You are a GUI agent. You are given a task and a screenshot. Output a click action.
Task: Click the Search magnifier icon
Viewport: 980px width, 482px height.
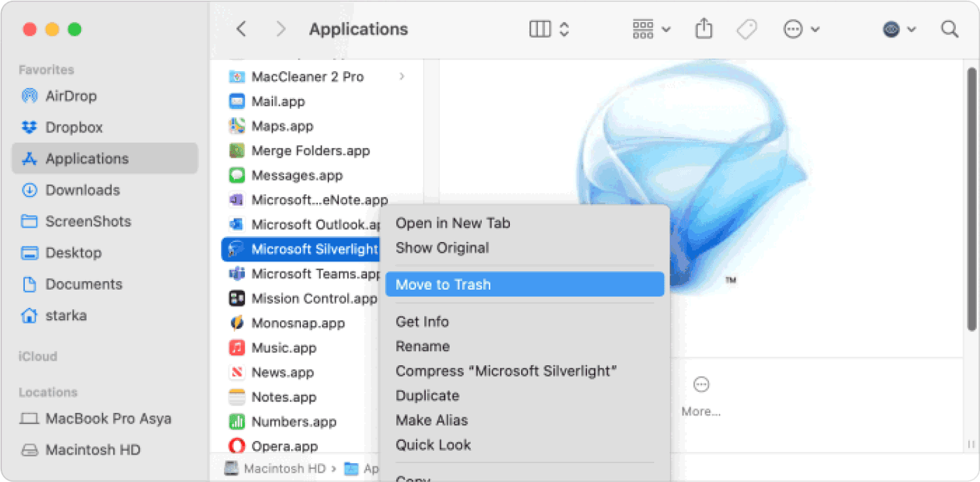coord(949,29)
